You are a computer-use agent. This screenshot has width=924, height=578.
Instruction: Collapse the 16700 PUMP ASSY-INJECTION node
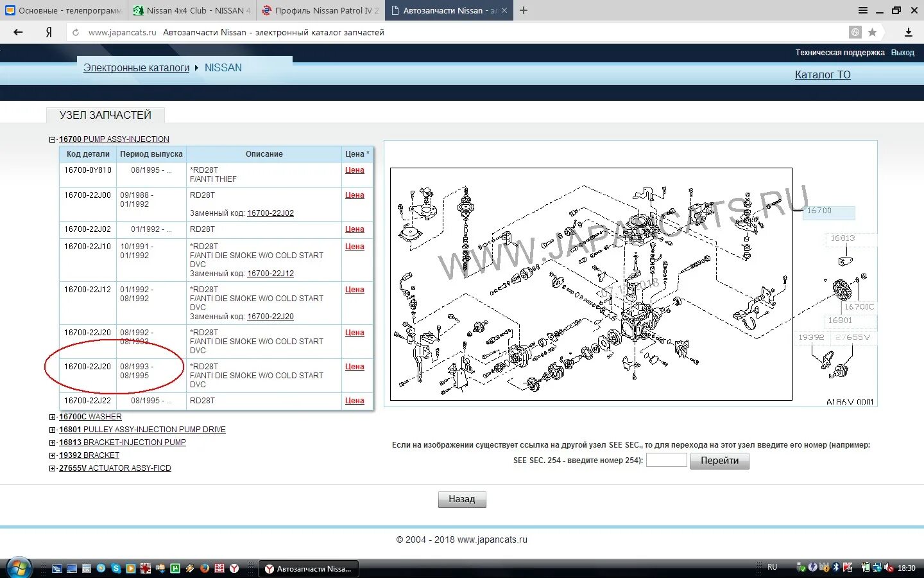pyautogui.click(x=53, y=139)
